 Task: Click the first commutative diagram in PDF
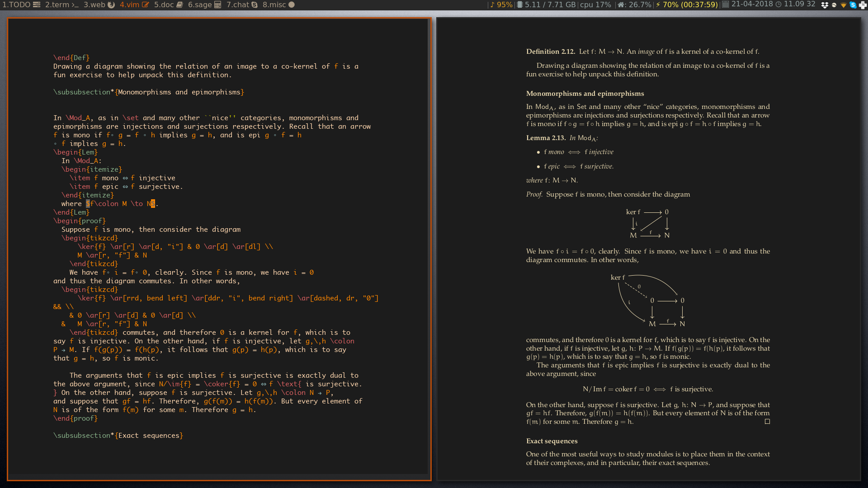[648, 224]
